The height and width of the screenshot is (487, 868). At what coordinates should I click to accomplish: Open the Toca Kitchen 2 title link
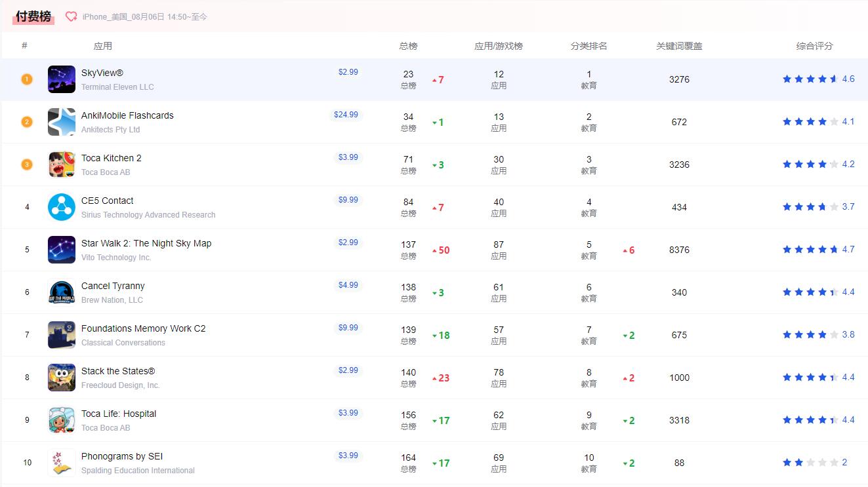(112, 158)
